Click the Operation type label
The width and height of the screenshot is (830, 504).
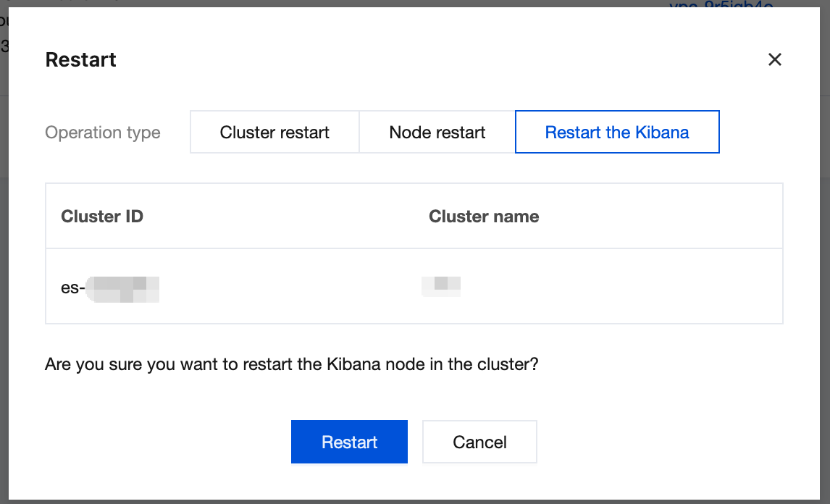(x=103, y=133)
